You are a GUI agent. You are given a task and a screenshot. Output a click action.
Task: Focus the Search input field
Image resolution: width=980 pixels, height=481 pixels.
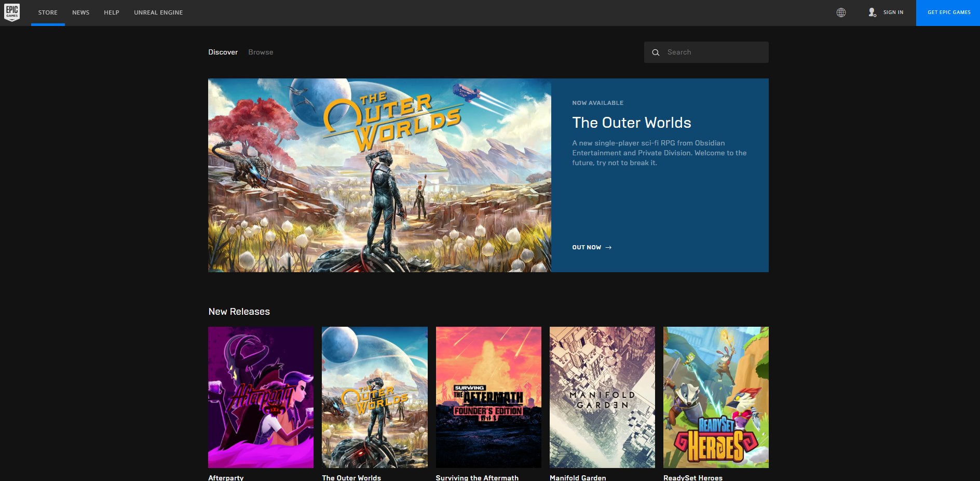point(706,52)
